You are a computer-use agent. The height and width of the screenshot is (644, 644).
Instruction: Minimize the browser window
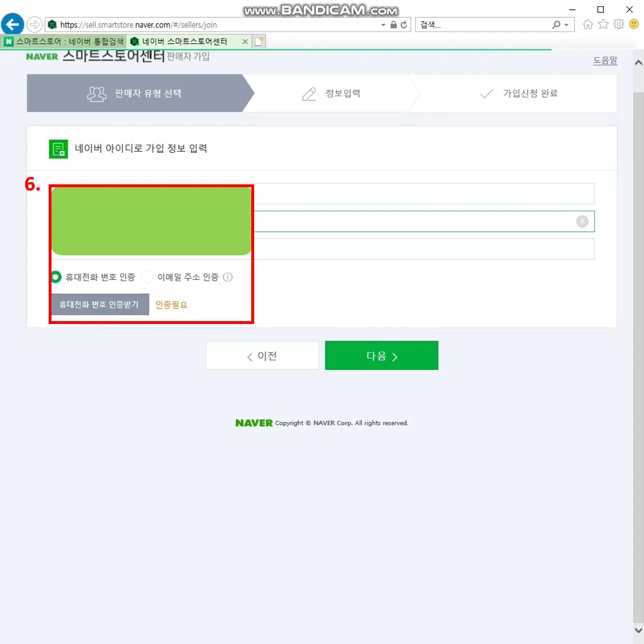coord(572,10)
